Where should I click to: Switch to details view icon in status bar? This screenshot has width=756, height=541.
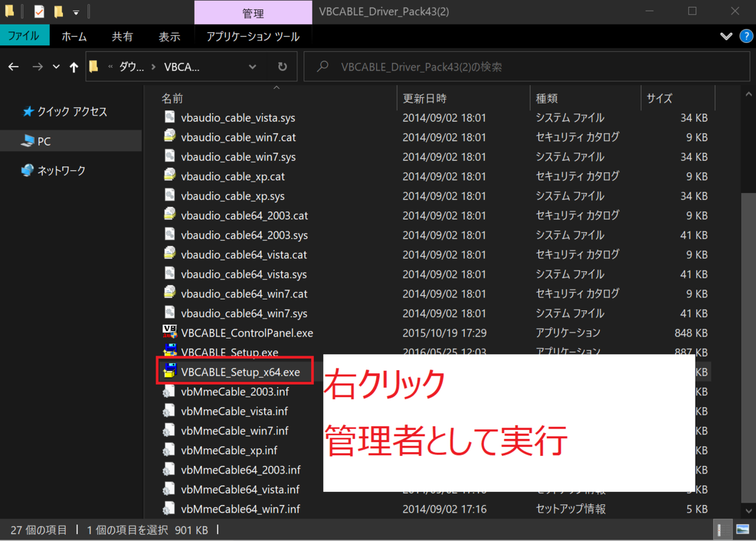(723, 530)
